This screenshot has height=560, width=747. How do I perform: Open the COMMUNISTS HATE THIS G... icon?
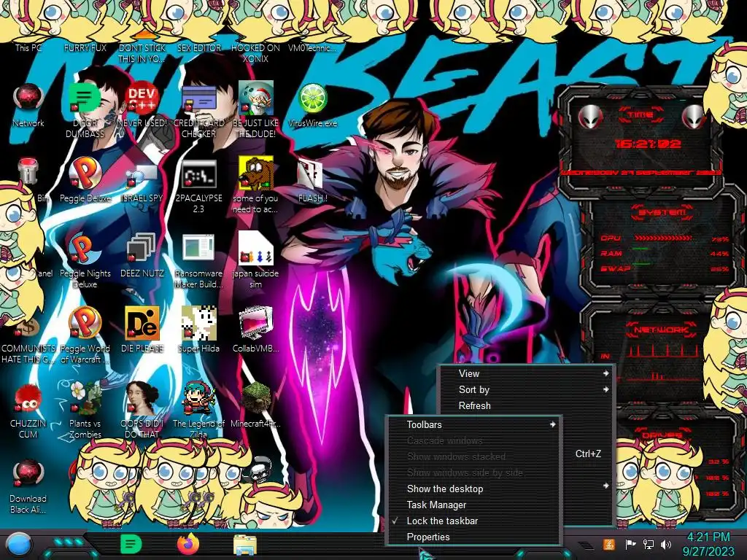(x=27, y=329)
